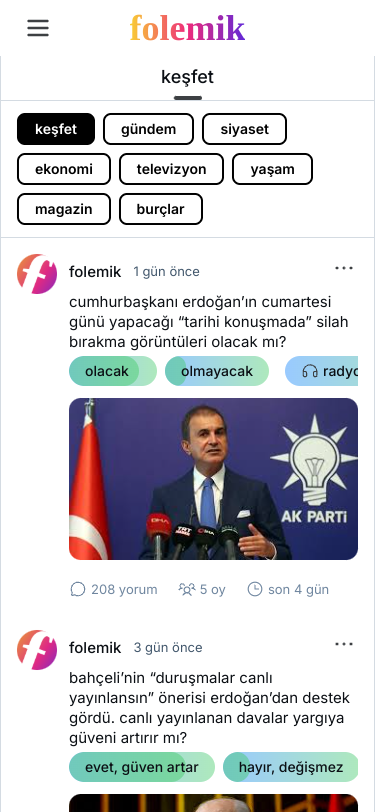View the 5 oy vote count

click(202, 589)
